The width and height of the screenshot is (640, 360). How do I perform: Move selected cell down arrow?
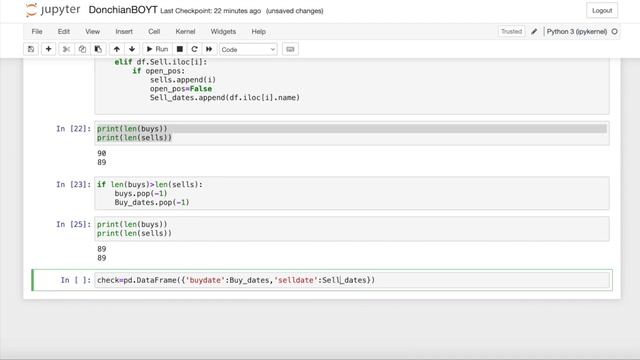point(132,49)
